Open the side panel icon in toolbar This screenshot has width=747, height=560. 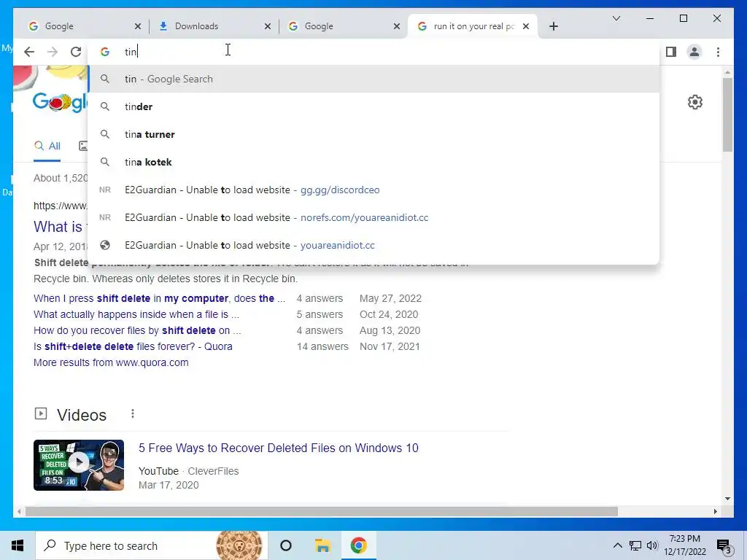click(x=671, y=52)
